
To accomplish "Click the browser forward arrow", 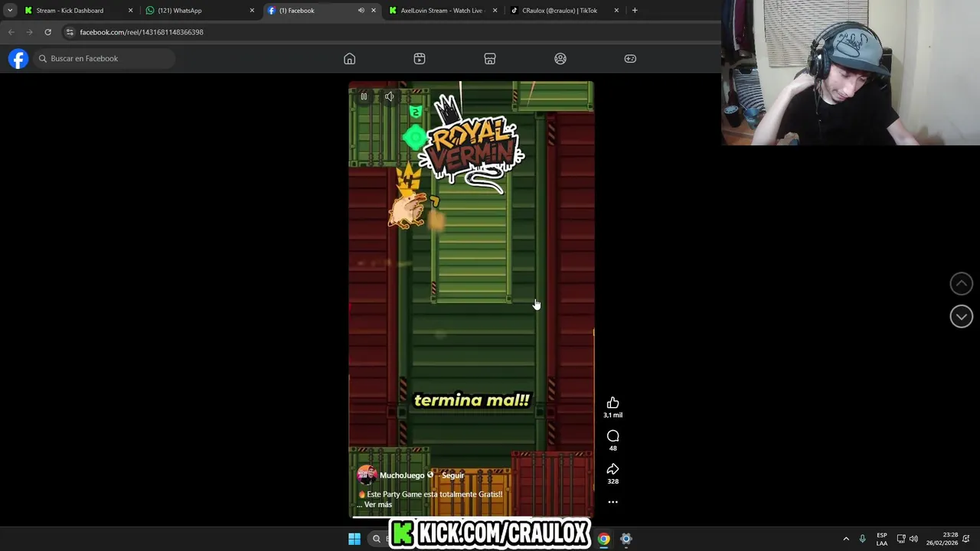I will [29, 32].
